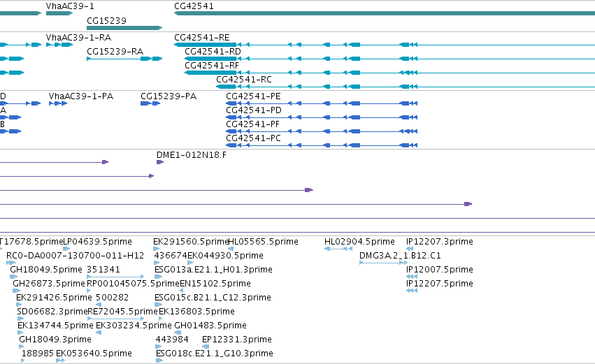Select the 188985 feature label
The height and width of the screenshot is (364, 595).
click(38, 354)
